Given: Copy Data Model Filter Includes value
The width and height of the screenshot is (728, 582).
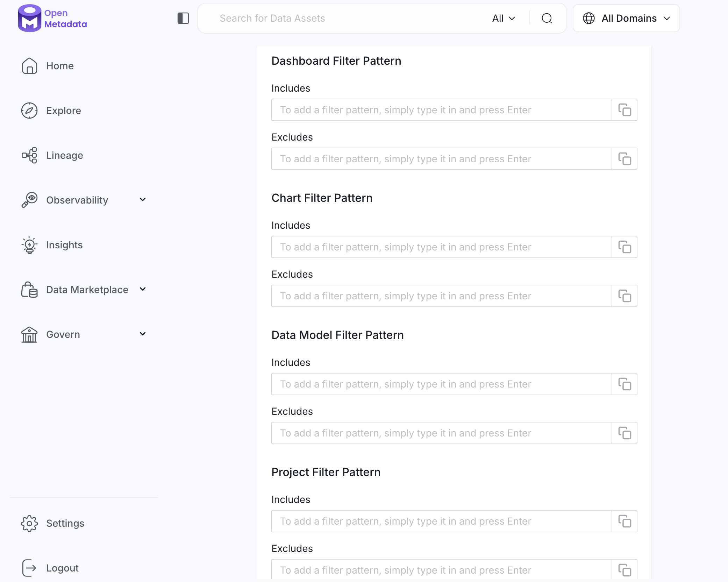Looking at the screenshot, I should click(624, 384).
